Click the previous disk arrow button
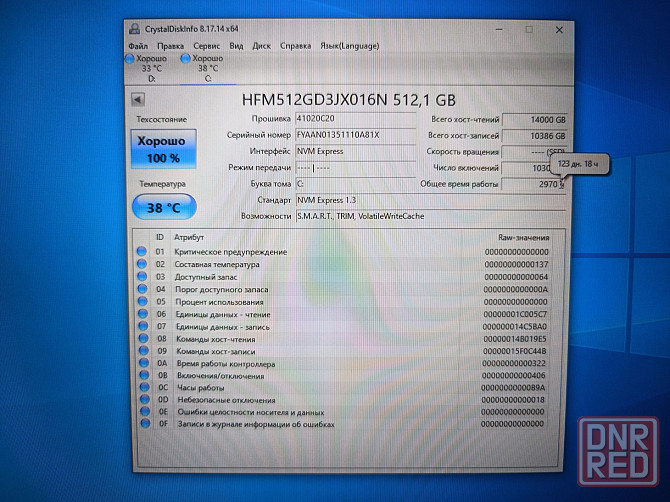670x502 pixels. [138, 99]
